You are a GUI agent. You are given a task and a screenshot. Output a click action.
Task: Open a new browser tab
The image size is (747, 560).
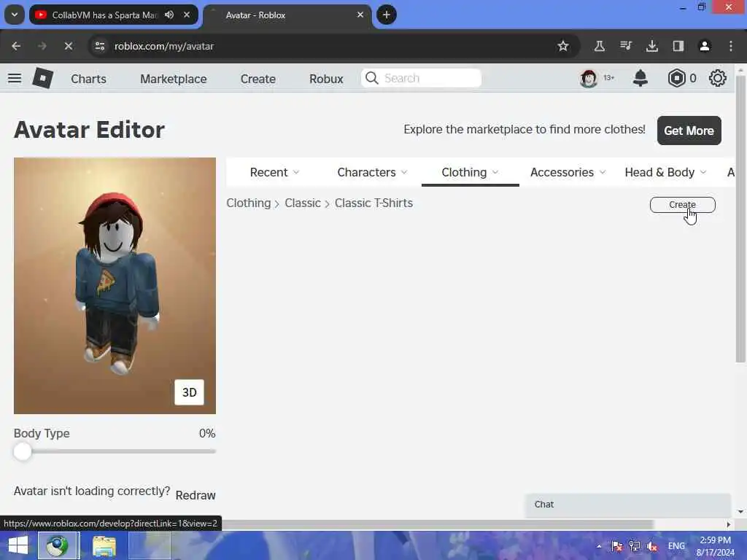coord(387,15)
